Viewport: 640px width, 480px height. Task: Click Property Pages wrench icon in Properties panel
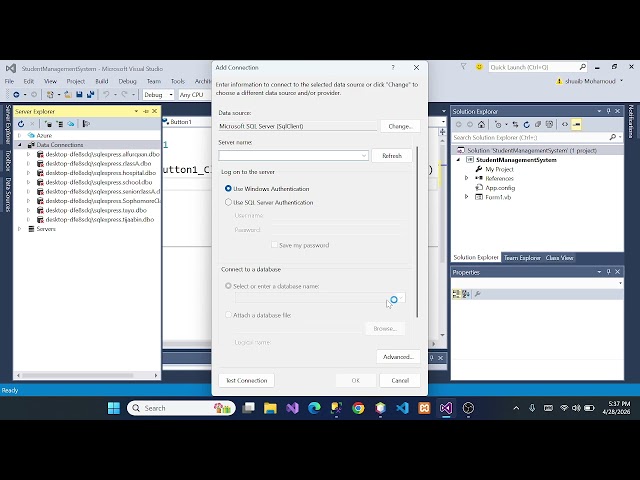(478, 294)
